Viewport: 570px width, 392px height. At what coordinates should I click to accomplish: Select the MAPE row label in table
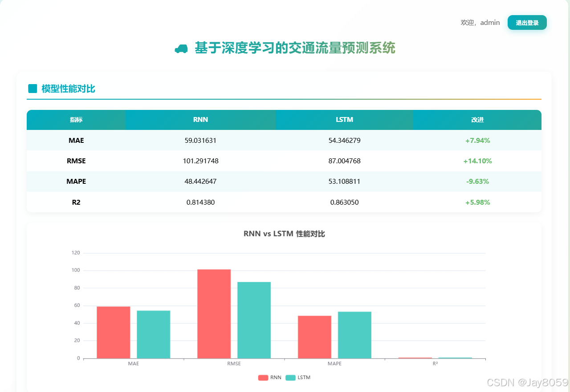pos(76,182)
